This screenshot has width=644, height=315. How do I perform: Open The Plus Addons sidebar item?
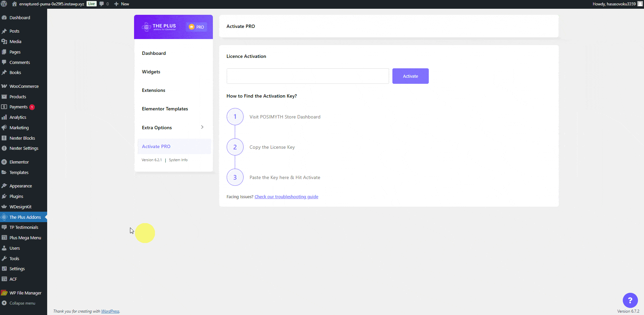[x=24, y=217]
